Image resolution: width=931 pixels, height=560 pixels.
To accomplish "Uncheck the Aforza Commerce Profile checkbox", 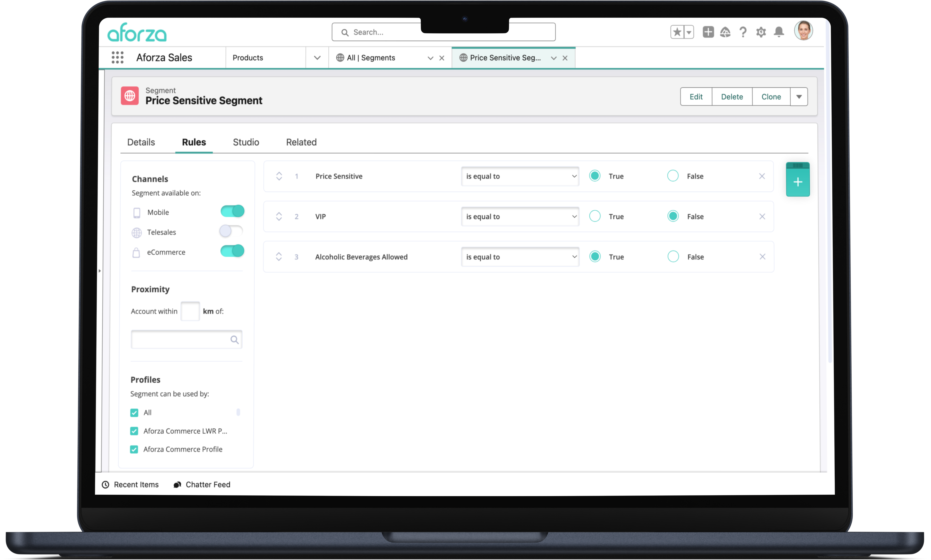I will tap(134, 449).
